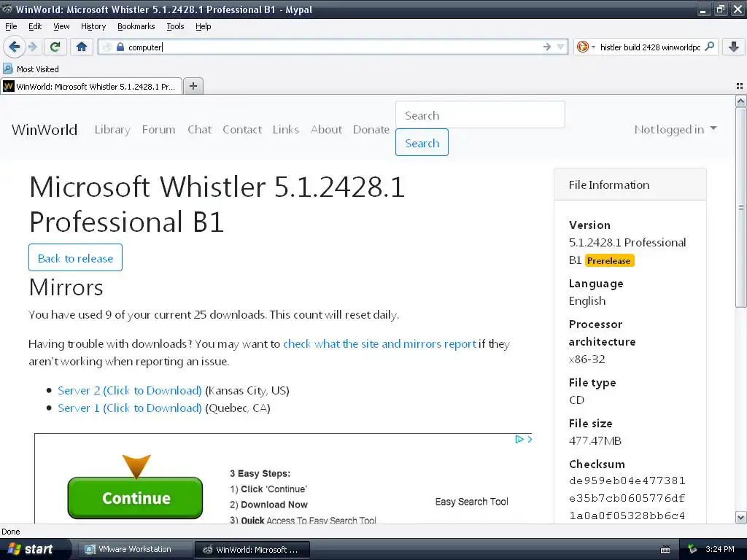This screenshot has width=747, height=560.
Task: Open the Tools menu
Action: coord(175,26)
